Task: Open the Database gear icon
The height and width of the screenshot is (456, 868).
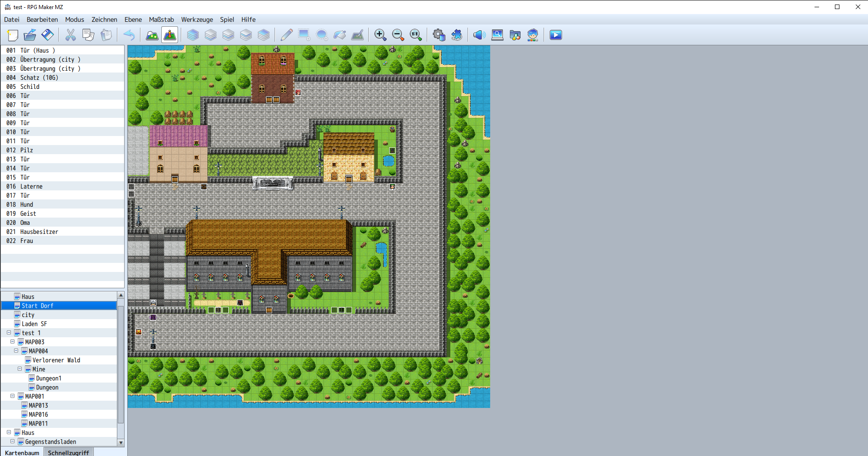Action: [x=439, y=35]
